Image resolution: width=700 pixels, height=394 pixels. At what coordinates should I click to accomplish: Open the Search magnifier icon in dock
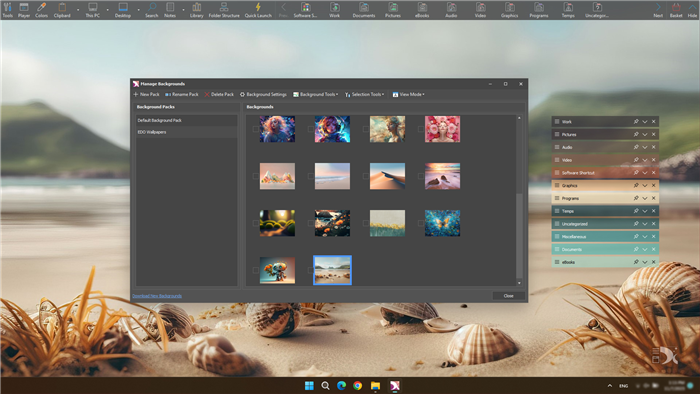point(152,9)
